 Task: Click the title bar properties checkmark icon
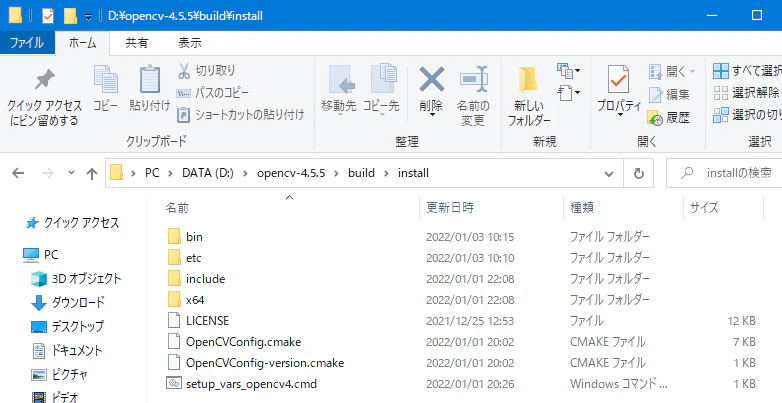pos(48,16)
